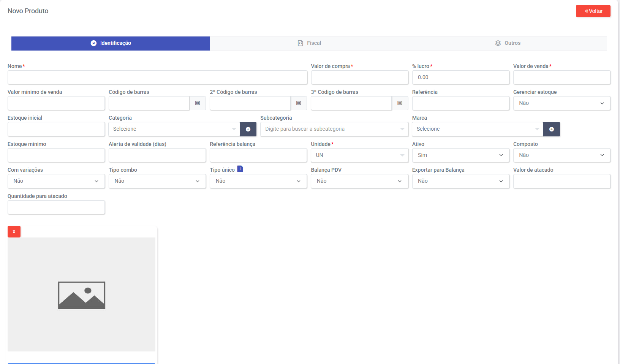The height and width of the screenshot is (364, 620).
Task: Open the Composto dropdown
Action: click(x=561, y=155)
